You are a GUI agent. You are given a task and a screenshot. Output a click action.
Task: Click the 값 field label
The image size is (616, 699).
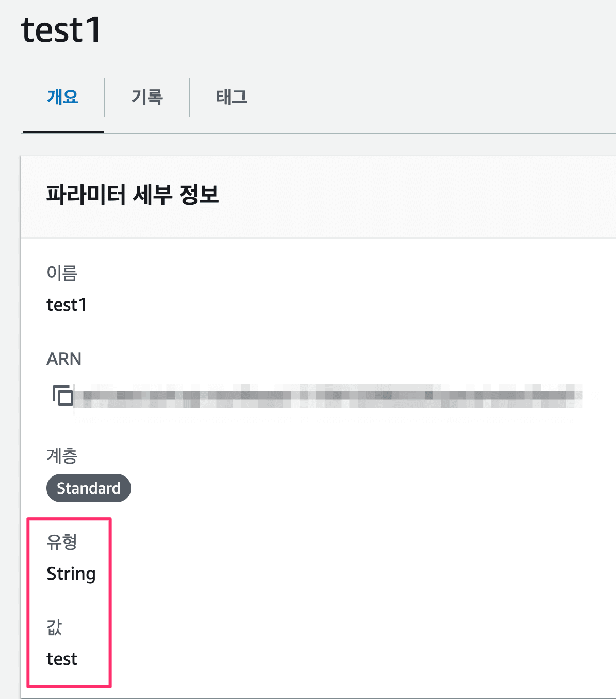coord(54,627)
